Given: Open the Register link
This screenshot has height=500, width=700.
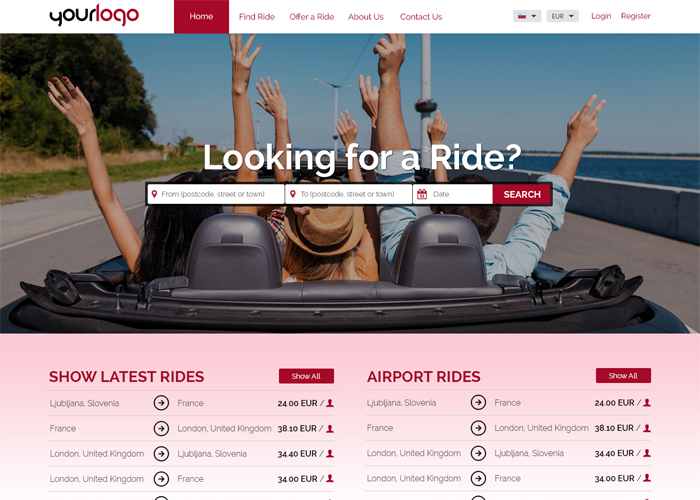Looking at the screenshot, I should coord(635,16).
